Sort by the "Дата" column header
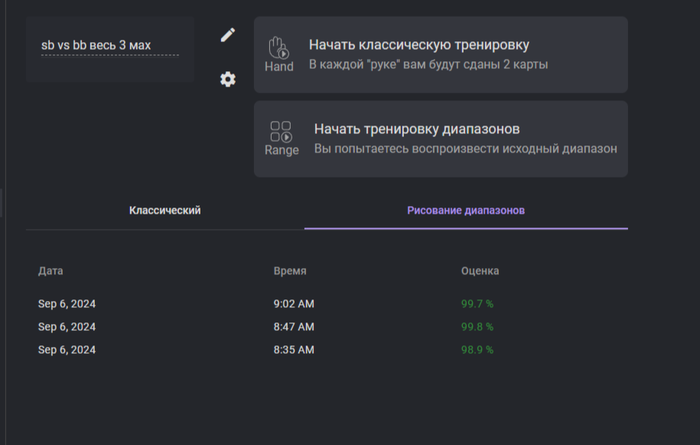700x445 pixels. click(x=51, y=271)
